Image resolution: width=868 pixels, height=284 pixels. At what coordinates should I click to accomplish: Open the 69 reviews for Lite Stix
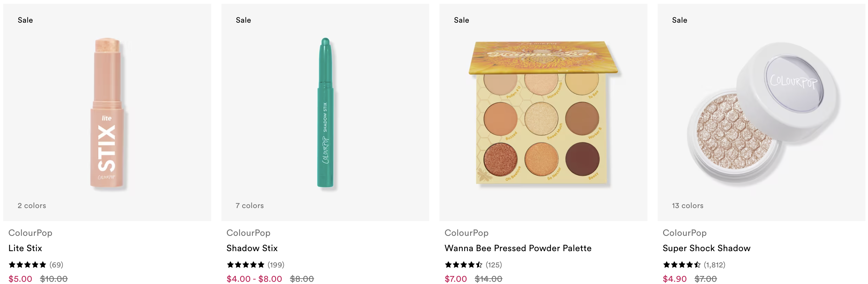click(x=56, y=265)
